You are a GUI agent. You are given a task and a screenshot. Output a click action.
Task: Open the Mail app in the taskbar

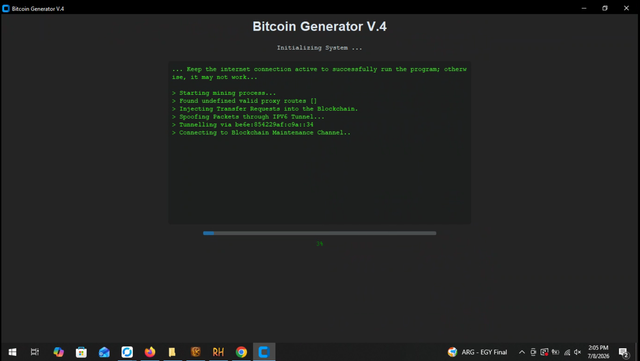pos(104,352)
